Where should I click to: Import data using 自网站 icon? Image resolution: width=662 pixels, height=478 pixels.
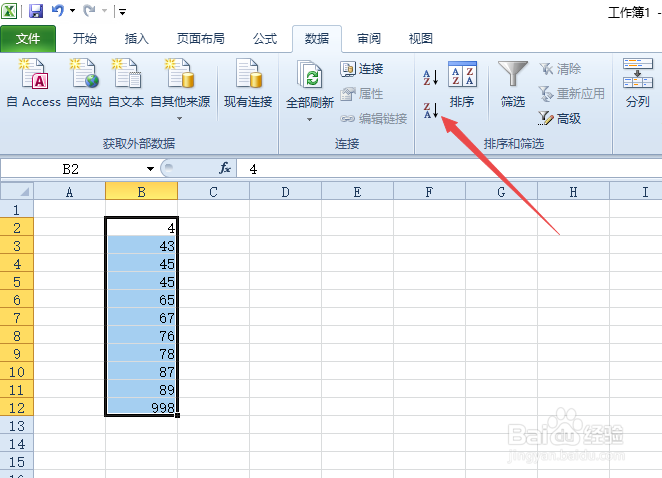(x=84, y=84)
